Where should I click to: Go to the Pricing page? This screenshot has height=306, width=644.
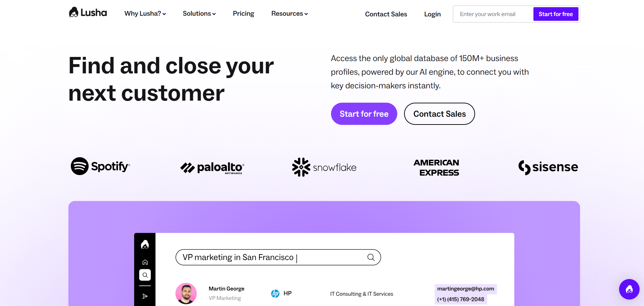click(x=243, y=14)
